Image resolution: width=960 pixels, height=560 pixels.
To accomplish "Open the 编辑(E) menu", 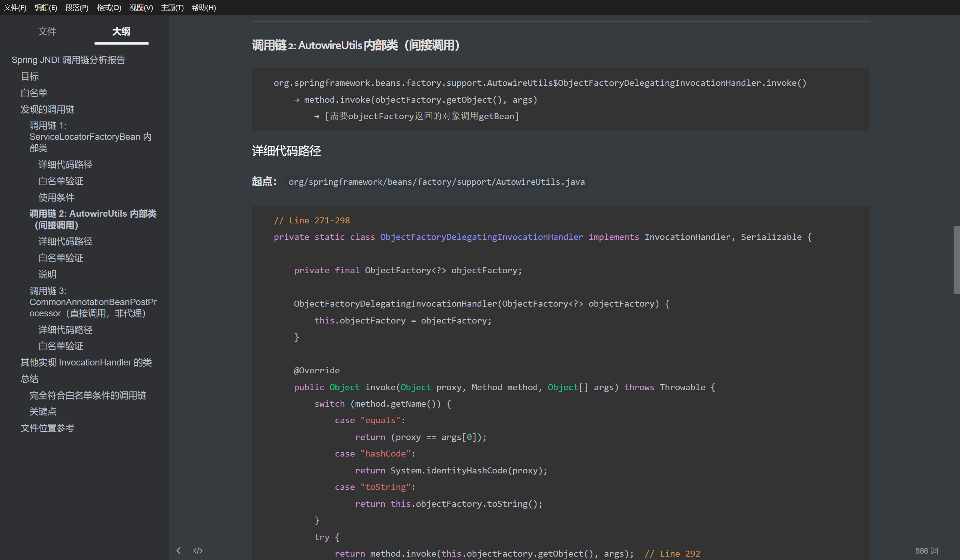I will (46, 7).
